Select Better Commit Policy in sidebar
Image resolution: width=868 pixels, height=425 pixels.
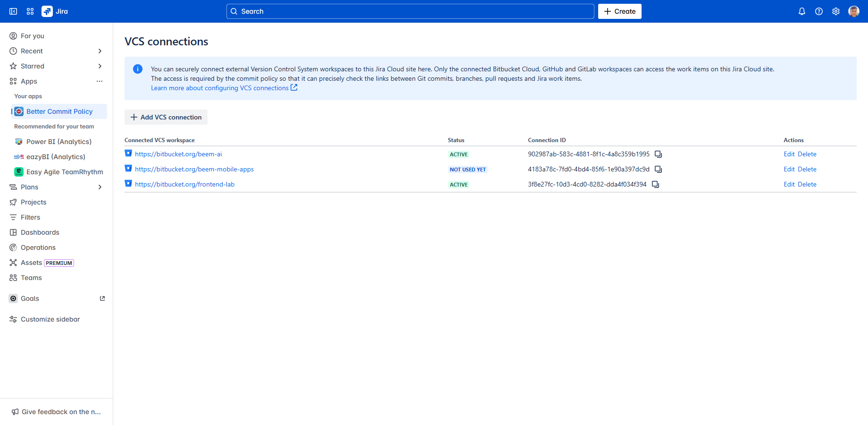pyautogui.click(x=59, y=111)
